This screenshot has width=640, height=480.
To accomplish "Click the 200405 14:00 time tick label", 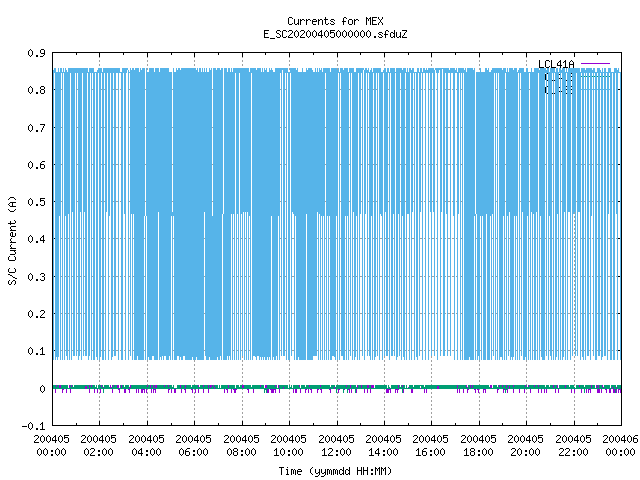I will coord(383,445).
